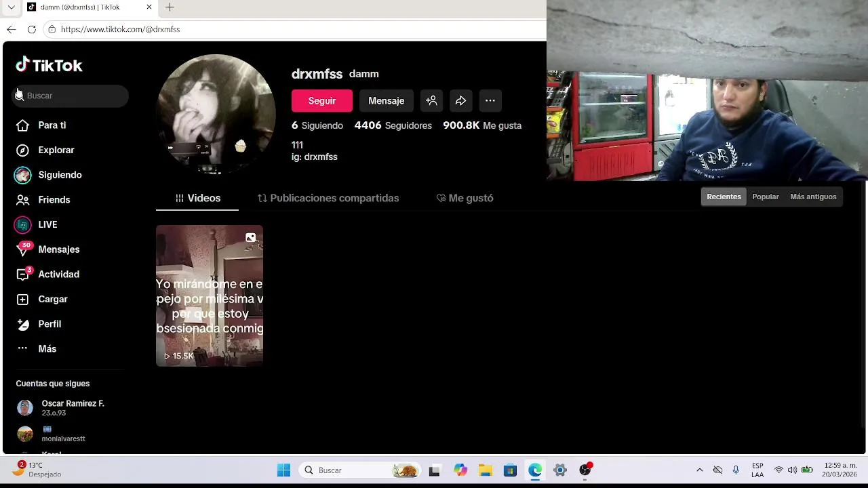Click the Friends people icon

(x=22, y=200)
